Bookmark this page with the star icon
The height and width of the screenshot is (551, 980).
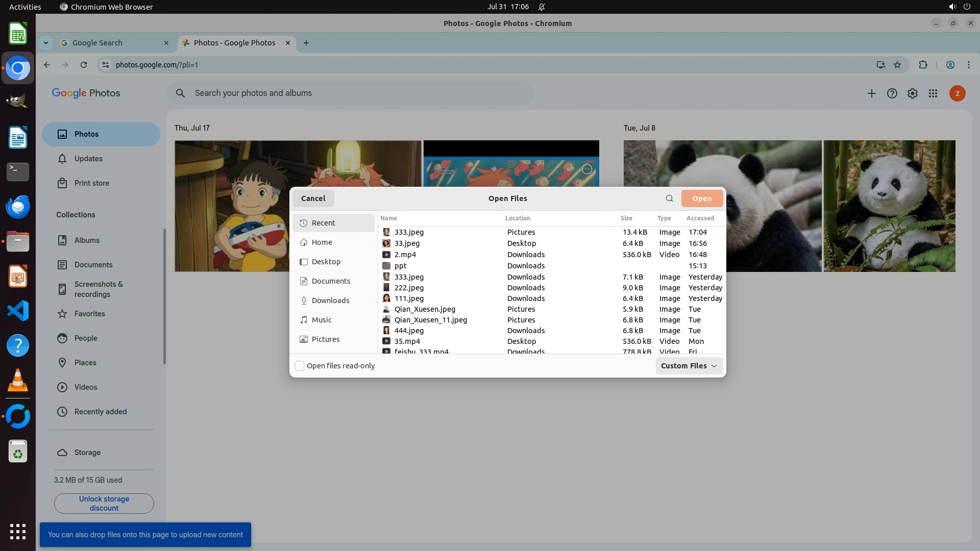[x=897, y=65]
